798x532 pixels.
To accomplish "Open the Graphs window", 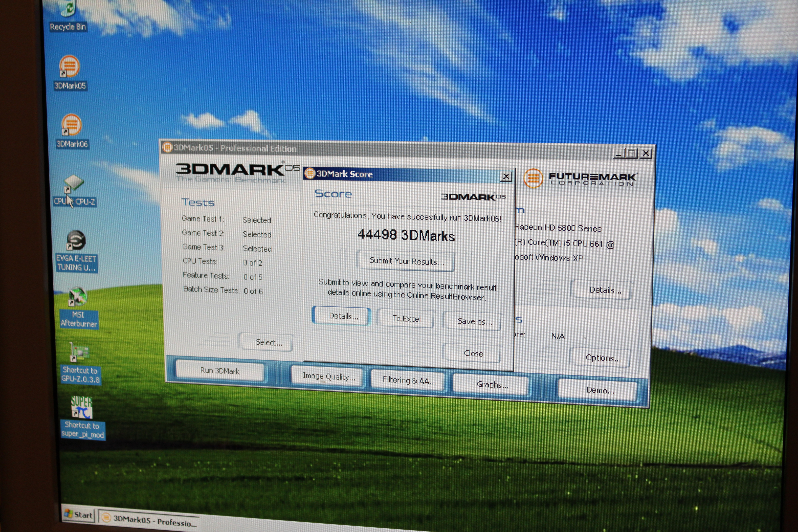I will pyautogui.click(x=492, y=385).
